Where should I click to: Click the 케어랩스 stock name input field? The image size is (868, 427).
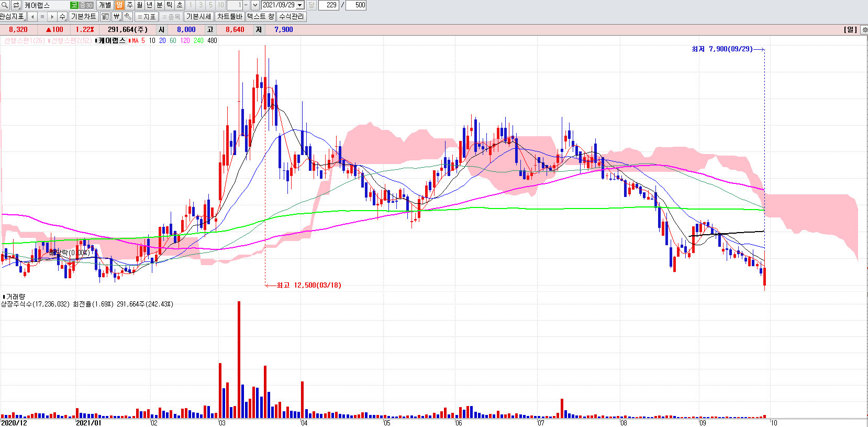46,5
